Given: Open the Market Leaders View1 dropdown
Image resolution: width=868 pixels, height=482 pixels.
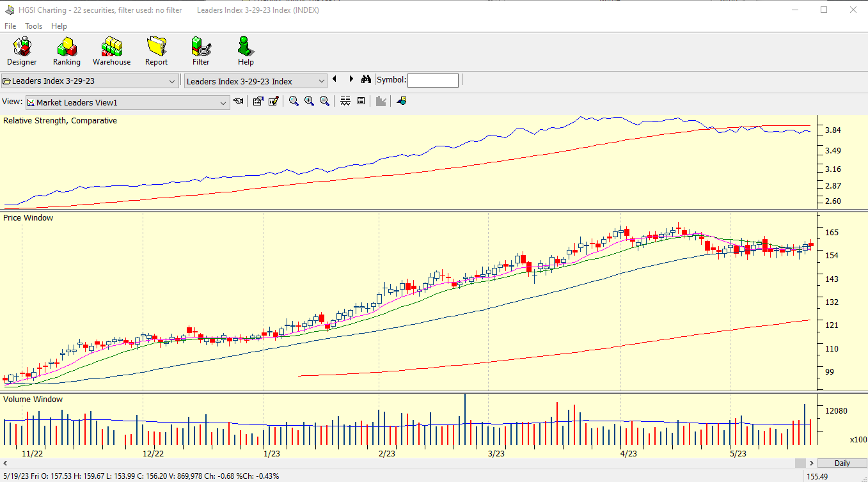Looking at the screenshot, I should point(128,102).
